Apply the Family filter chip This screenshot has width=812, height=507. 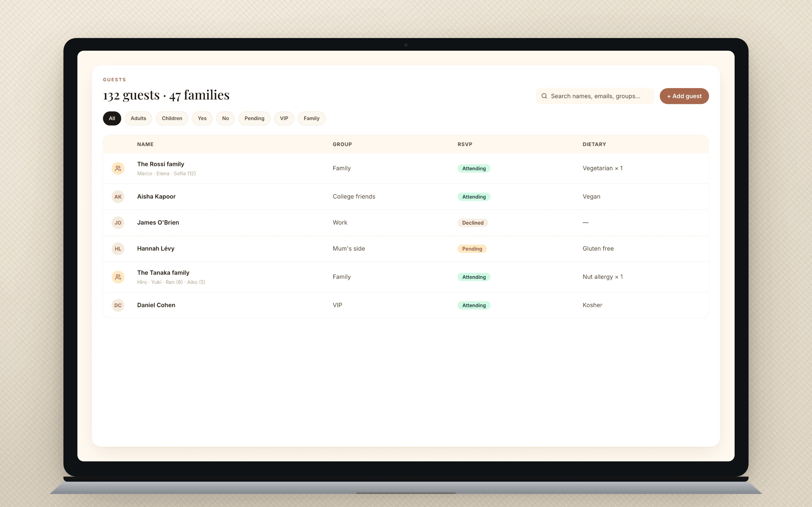click(311, 119)
